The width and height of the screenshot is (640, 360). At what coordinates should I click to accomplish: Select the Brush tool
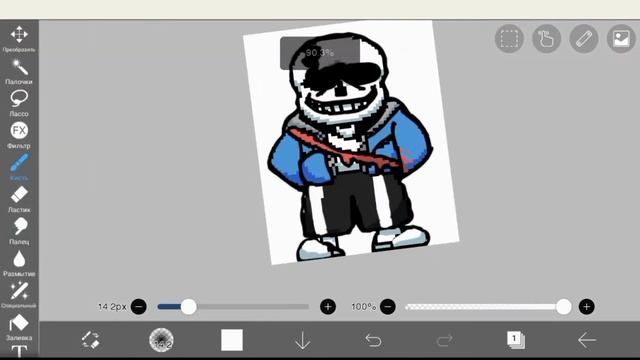point(19,167)
